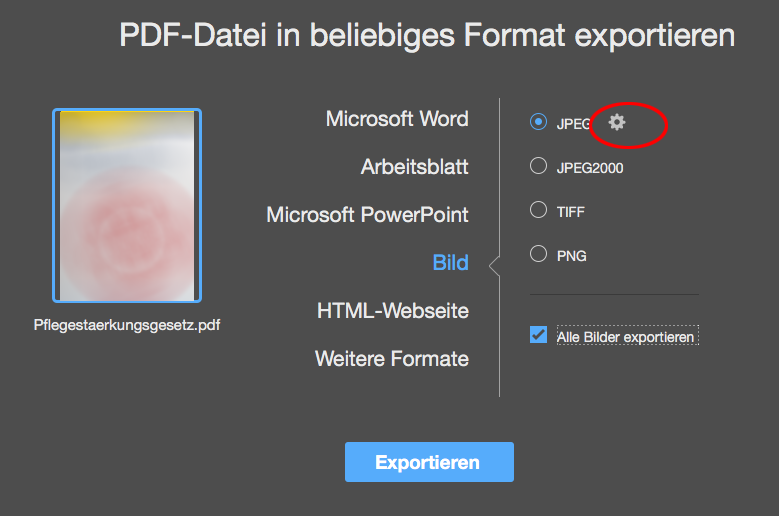This screenshot has height=516, width=779.
Task: Toggle the Alle Bilder exportieren checkbox
Action: [538, 335]
